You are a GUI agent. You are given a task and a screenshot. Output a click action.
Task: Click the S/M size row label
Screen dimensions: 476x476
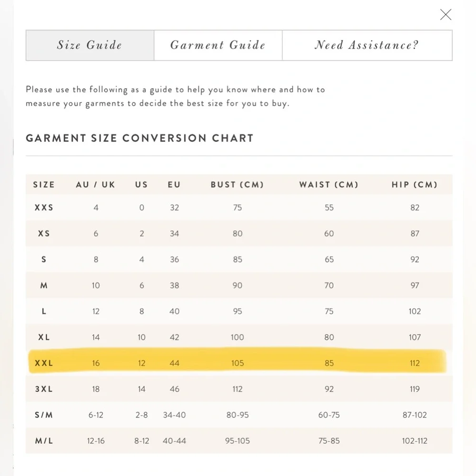[44, 415]
